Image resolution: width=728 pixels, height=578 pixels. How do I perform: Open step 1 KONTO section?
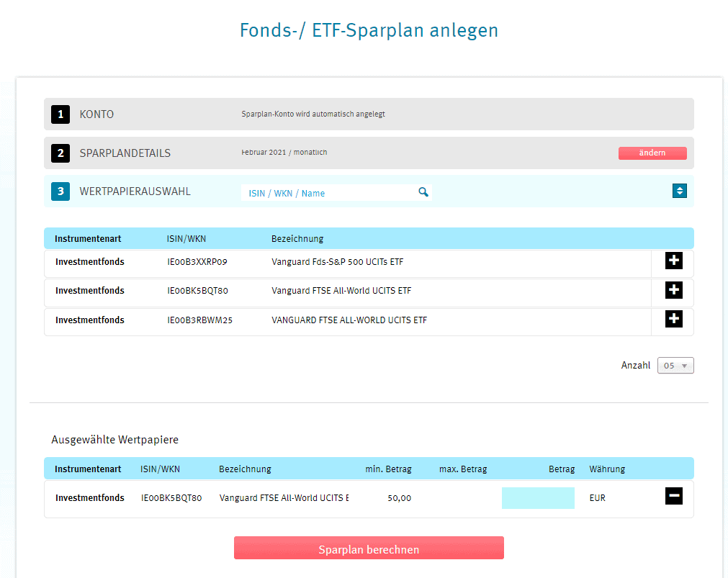(x=369, y=114)
